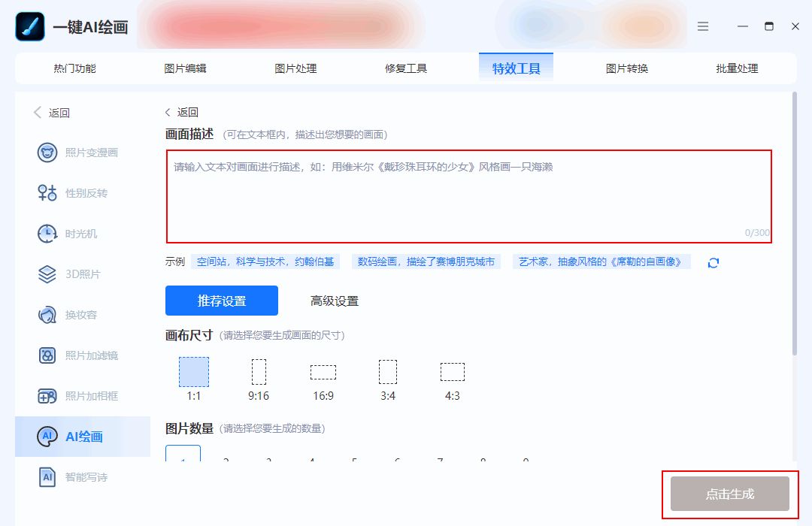The height and width of the screenshot is (526, 812).
Task: Select the 照片加相框 frame icon
Action: tap(47, 396)
